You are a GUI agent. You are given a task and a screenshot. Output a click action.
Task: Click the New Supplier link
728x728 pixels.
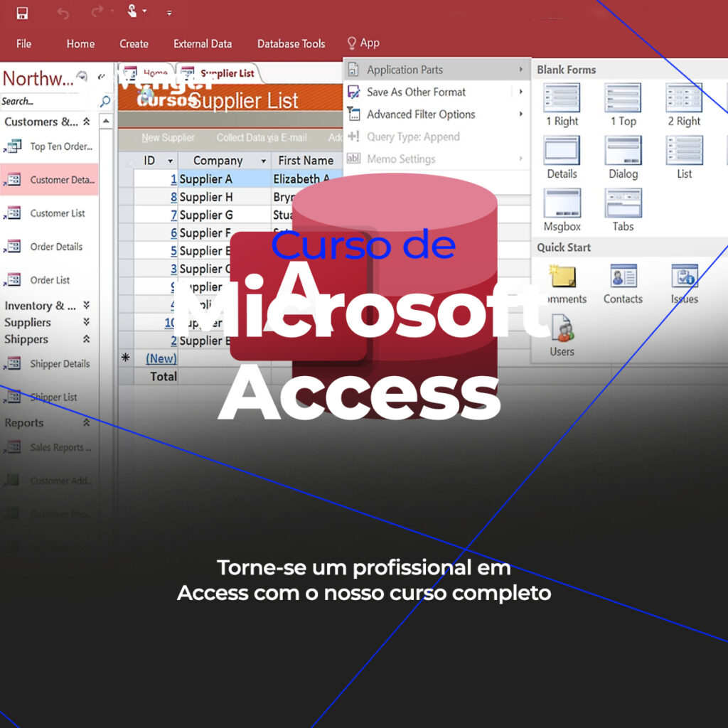[168, 137]
